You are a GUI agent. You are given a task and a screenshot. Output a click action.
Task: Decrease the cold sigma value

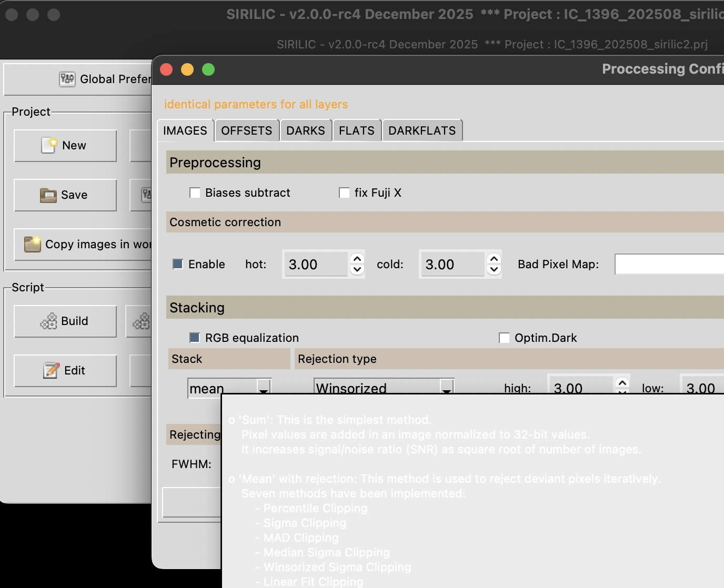[494, 270]
